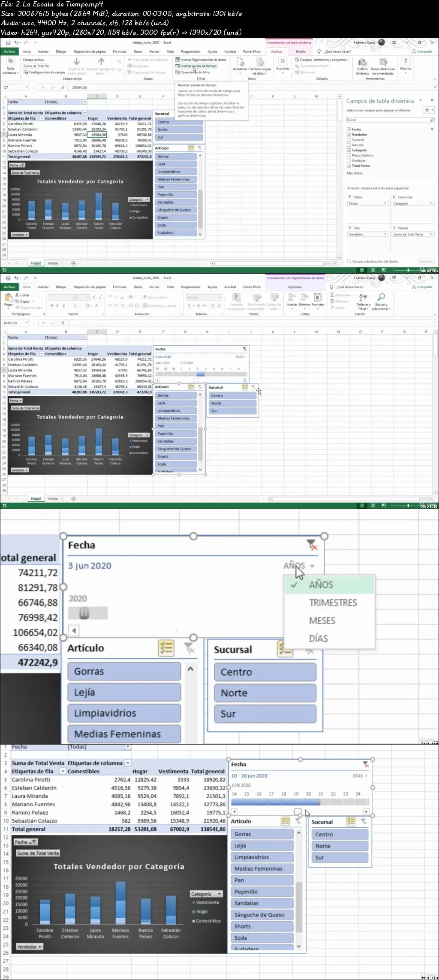This screenshot has width=439, height=980.
Task: Open Ordenar y filtrar
Action: [363, 302]
